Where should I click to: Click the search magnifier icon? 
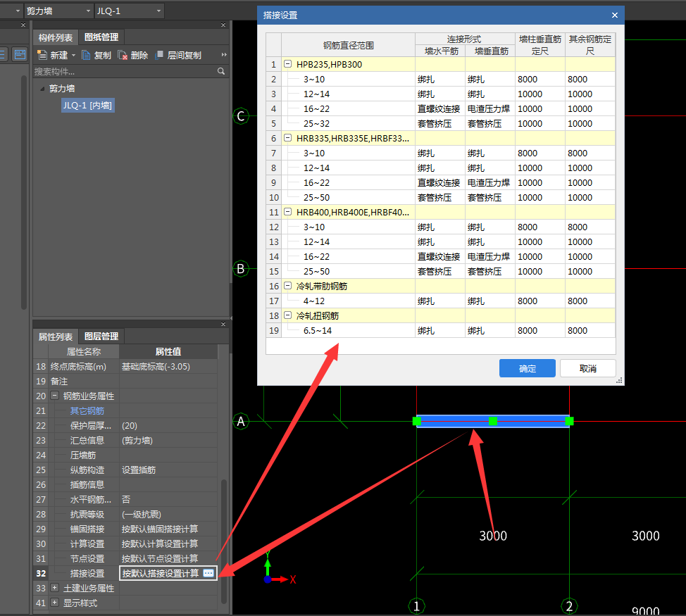pos(221,71)
